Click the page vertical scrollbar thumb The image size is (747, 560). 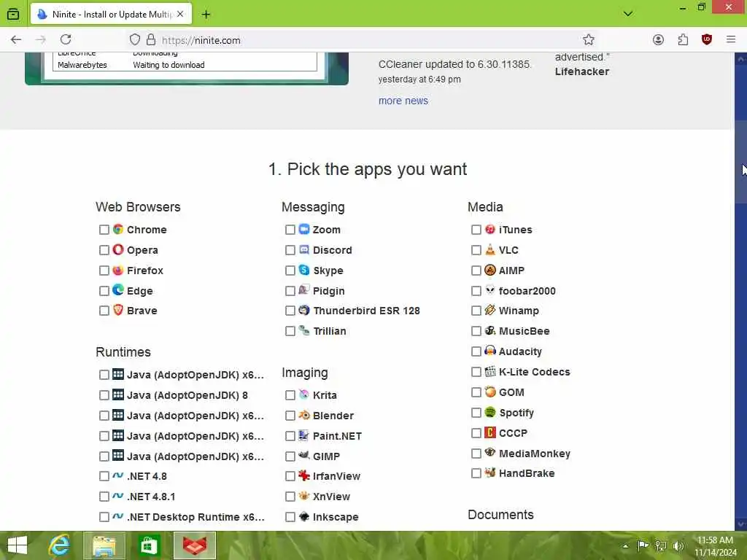click(x=740, y=162)
